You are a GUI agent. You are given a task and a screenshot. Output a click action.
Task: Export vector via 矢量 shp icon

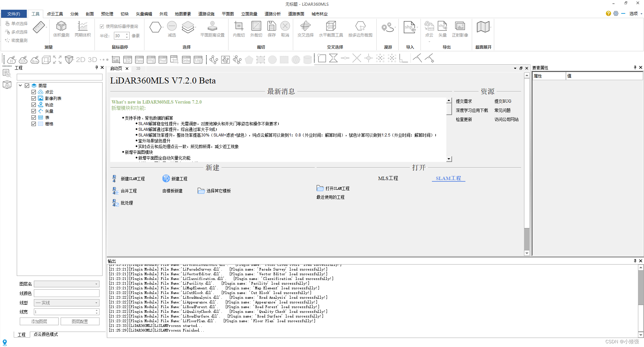pyautogui.click(x=443, y=29)
